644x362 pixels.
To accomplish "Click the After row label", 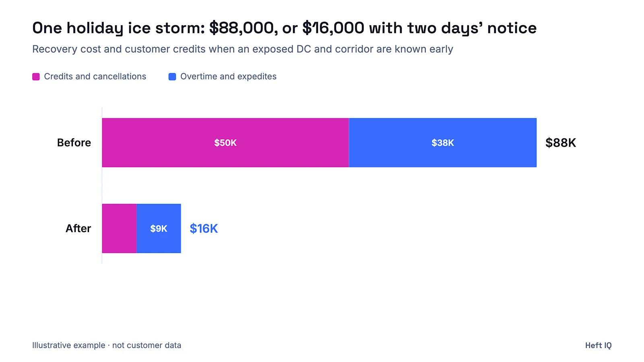I will 78,228.
